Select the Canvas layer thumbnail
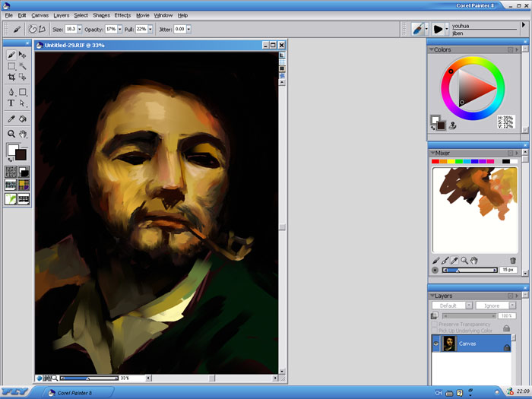Viewport: 532px width, 399px height. [x=449, y=344]
